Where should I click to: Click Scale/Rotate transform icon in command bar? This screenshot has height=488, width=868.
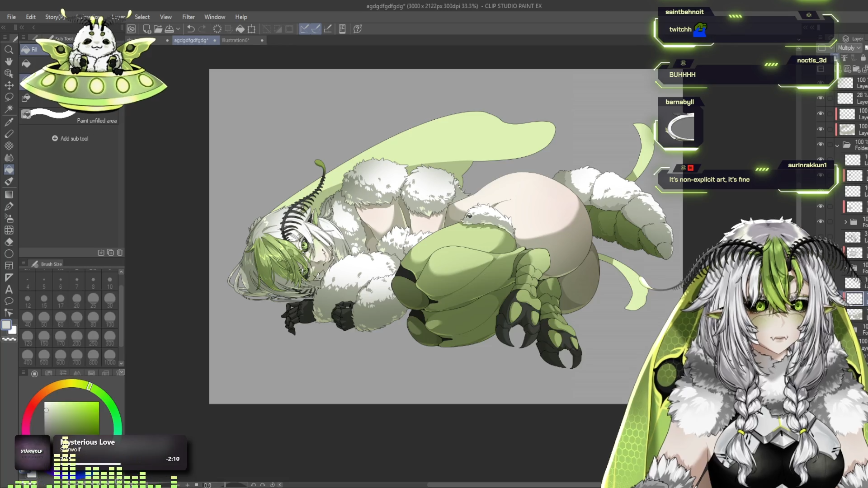[251, 29]
